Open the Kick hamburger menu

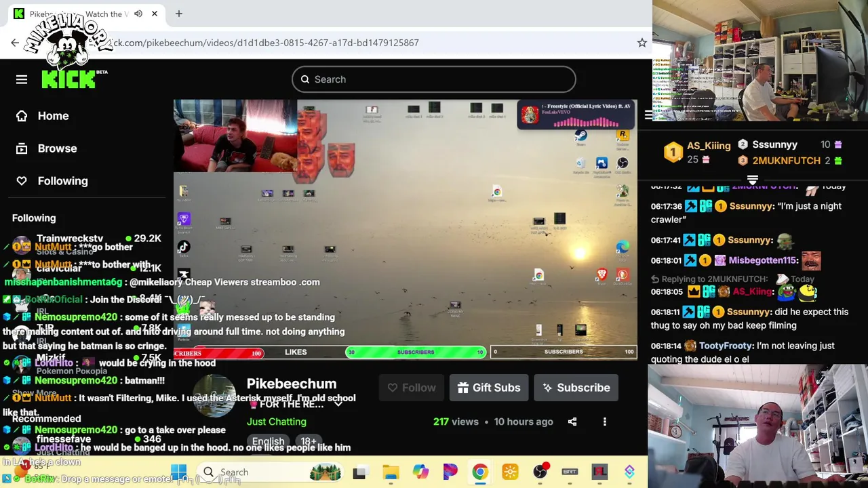click(x=22, y=79)
